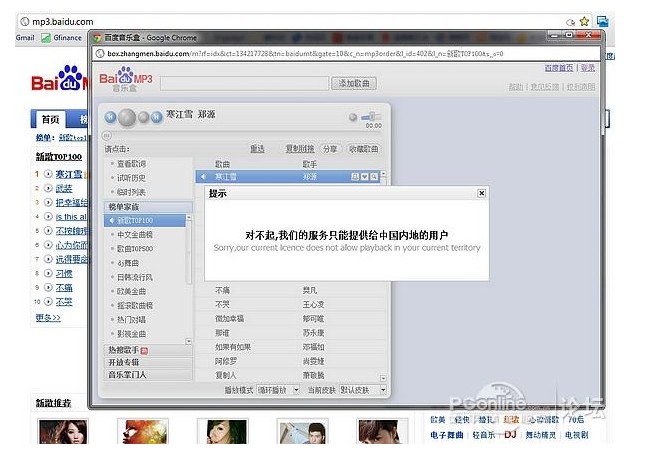
Task: Click the 复制链接 link
Action: point(300,149)
